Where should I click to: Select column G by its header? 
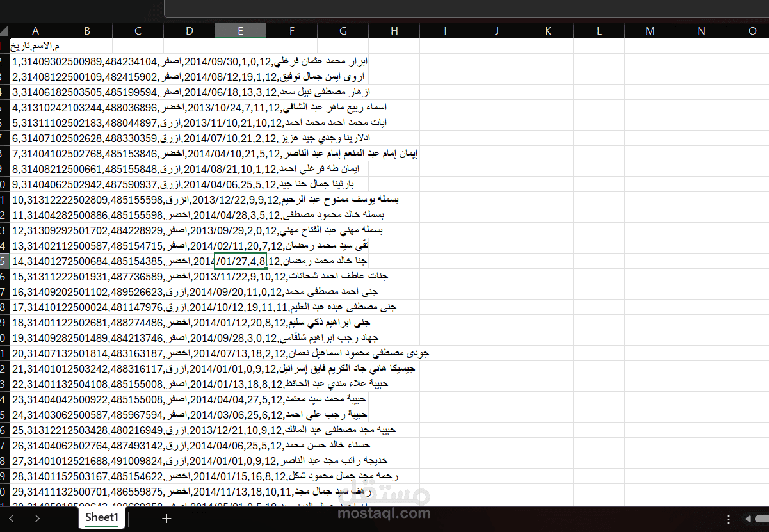pyautogui.click(x=343, y=31)
